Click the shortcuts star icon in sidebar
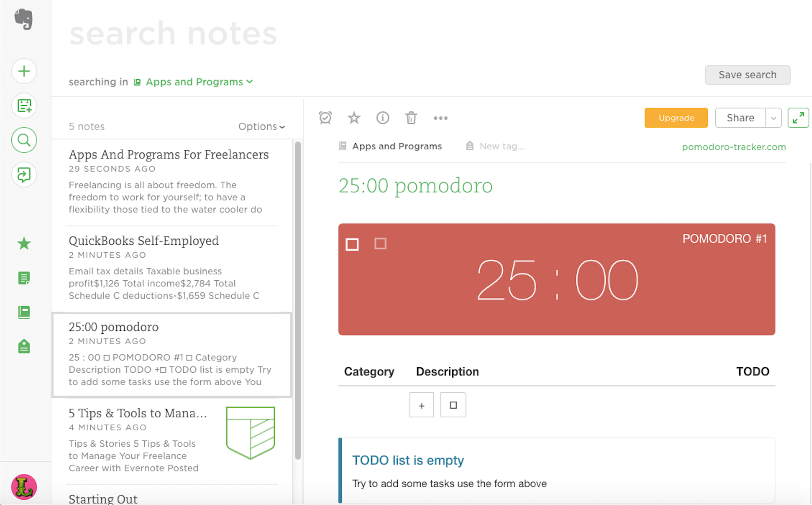 tap(23, 244)
